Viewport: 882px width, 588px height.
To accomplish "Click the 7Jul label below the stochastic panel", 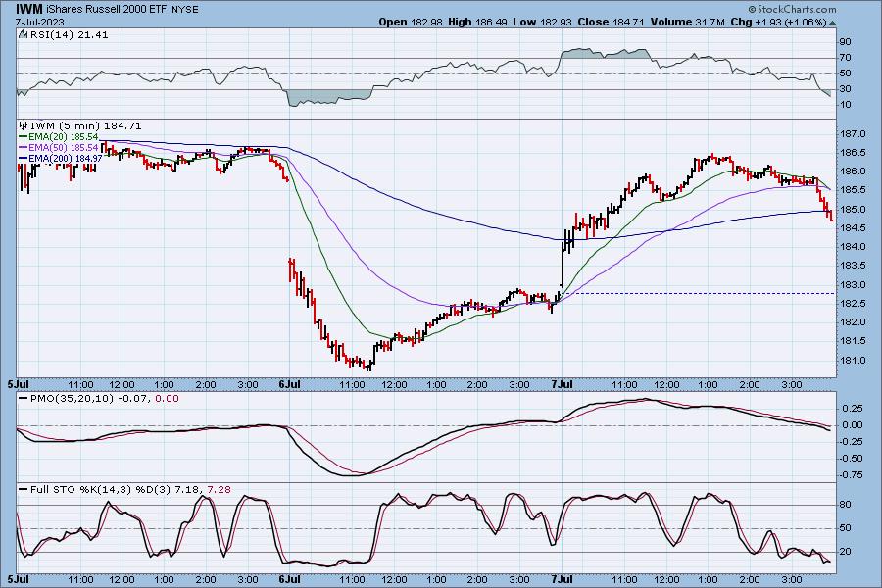I will coord(562,579).
